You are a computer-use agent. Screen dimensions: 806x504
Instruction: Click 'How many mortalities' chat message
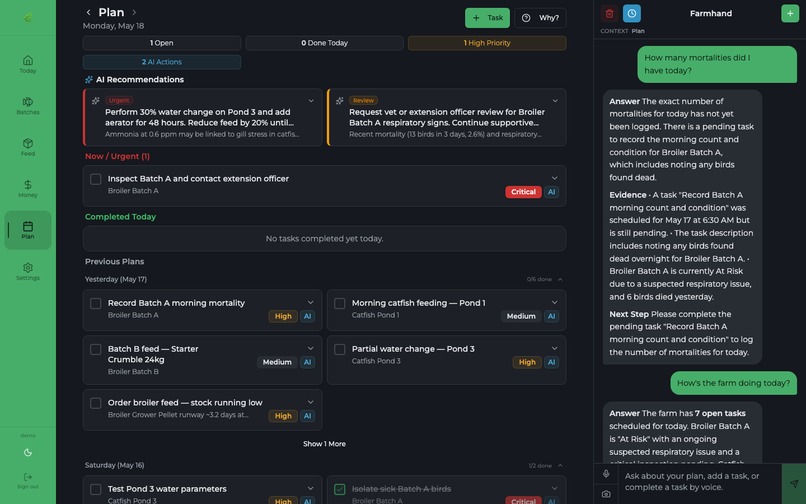point(717,64)
